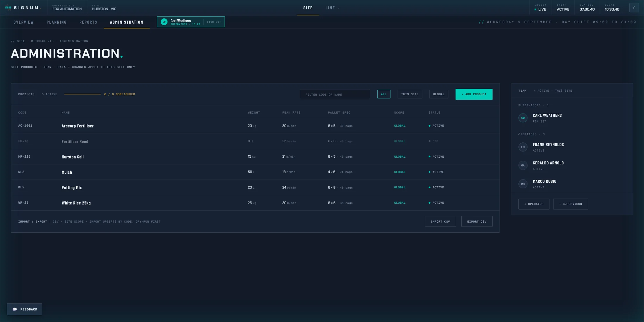Click the configured products progress bar

pos(82,94)
